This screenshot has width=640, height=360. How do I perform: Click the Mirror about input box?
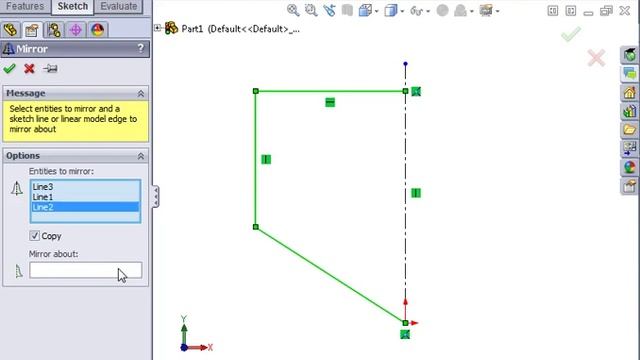coord(86,270)
